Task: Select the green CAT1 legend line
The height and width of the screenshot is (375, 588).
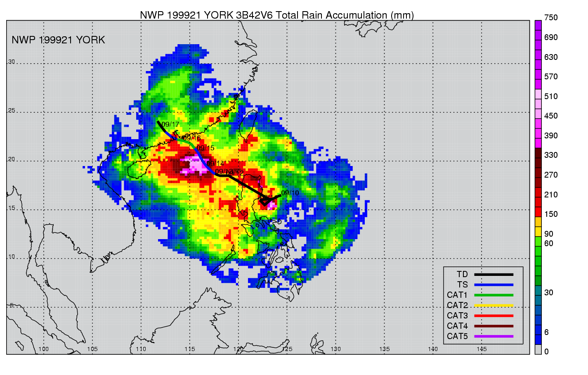Action: tap(494, 295)
